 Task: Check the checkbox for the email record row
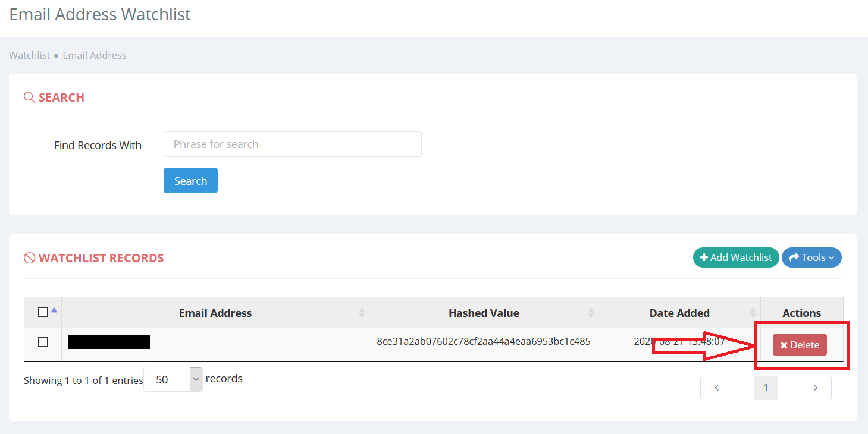[42, 341]
